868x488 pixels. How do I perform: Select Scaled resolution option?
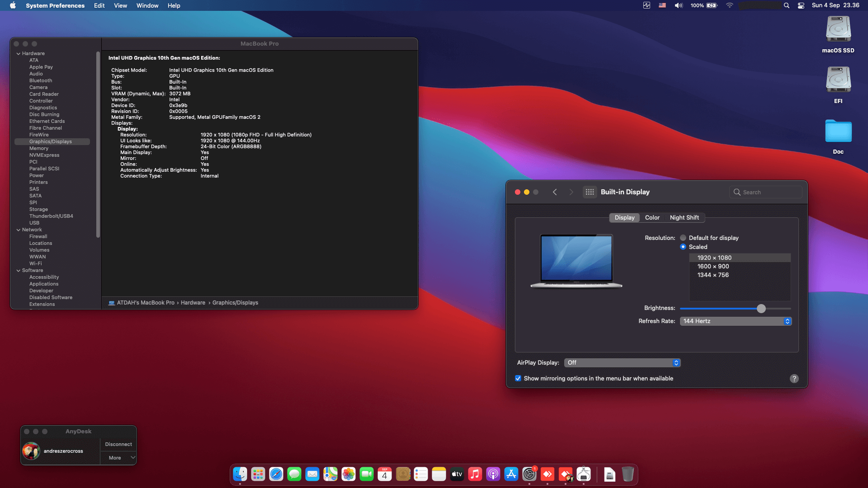(x=683, y=247)
